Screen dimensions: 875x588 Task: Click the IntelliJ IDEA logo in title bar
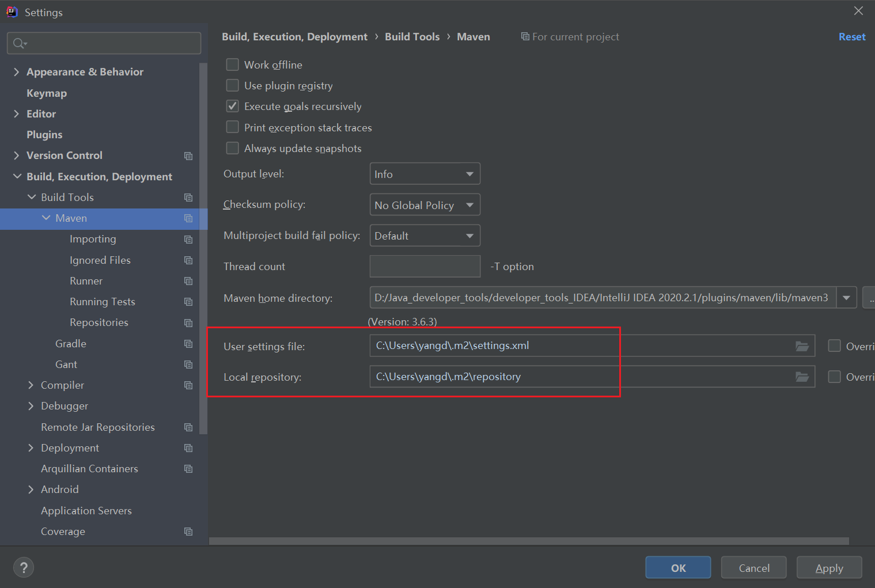12,12
